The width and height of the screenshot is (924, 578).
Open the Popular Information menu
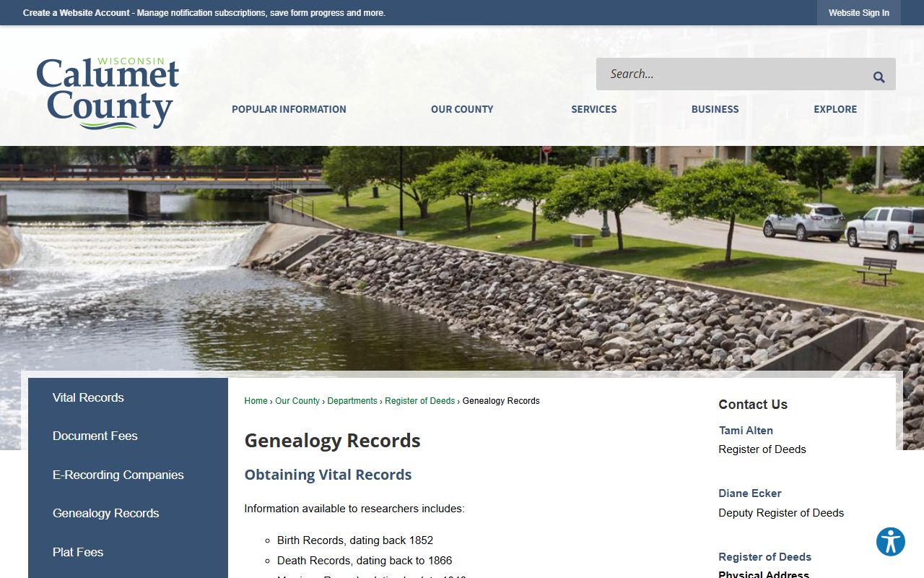[x=289, y=109]
